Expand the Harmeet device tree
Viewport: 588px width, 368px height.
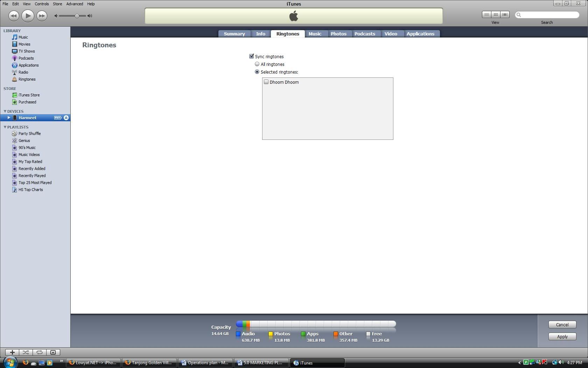(9, 118)
